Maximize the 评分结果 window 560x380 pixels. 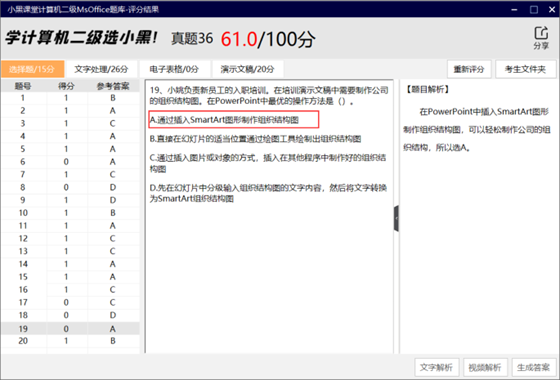[534, 10]
